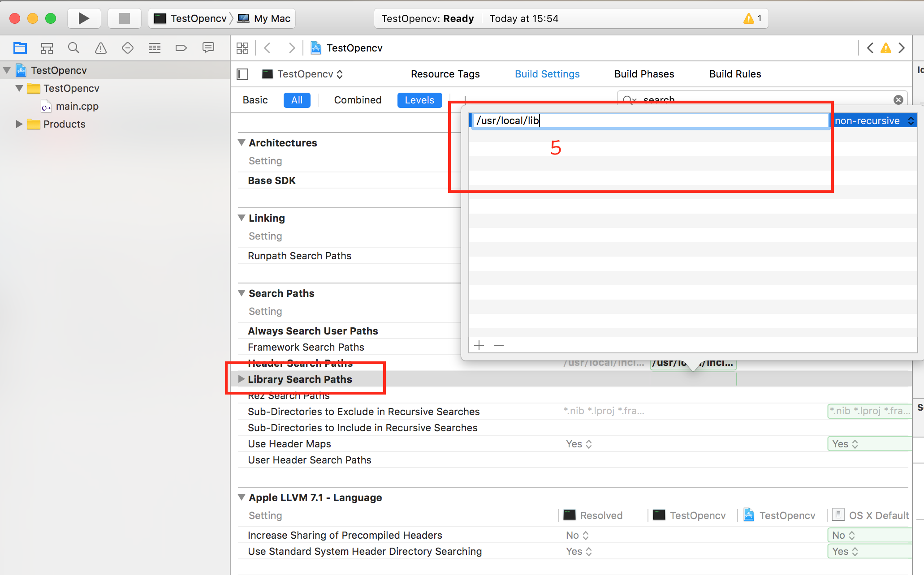Collapse the Apple LLVM 7.1 - Language section
924x575 pixels.
click(242, 498)
